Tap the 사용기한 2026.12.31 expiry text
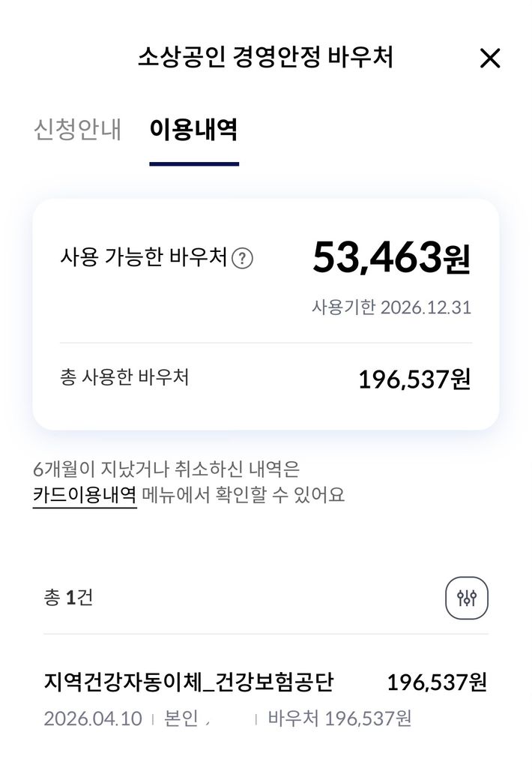The image size is (532, 780). tap(391, 308)
